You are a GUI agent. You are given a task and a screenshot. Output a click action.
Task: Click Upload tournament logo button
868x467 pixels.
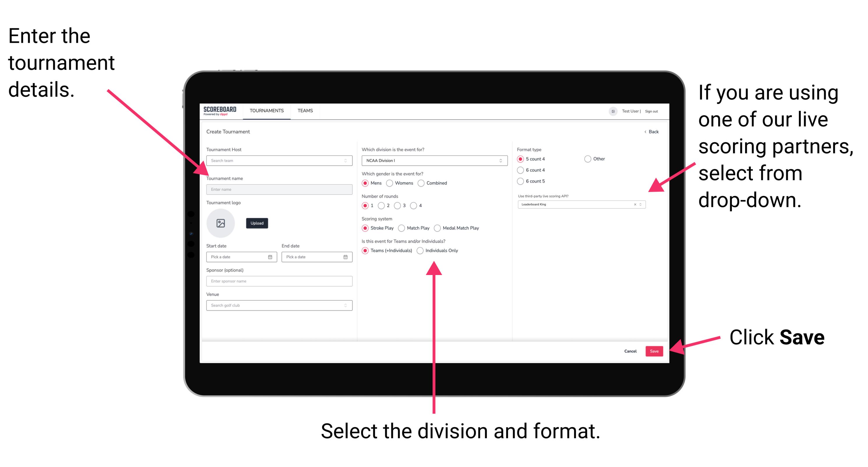tap(256, 223)
